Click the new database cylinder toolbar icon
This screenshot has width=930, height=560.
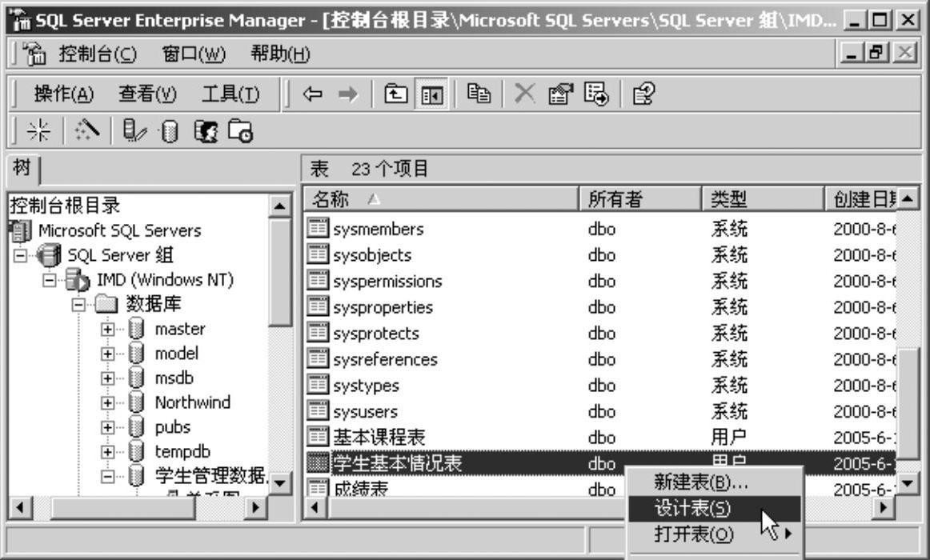[x=170, y=131]
